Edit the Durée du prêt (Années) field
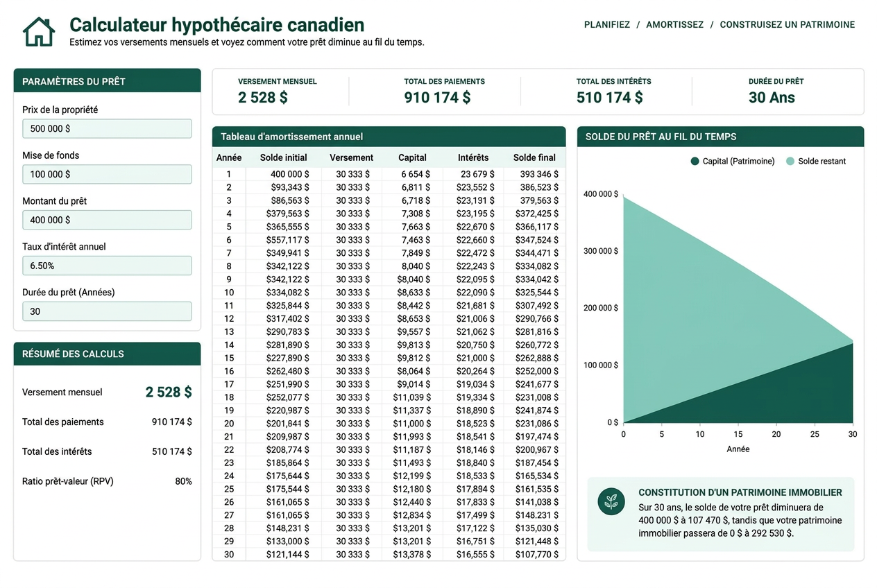 click(107, 311)
